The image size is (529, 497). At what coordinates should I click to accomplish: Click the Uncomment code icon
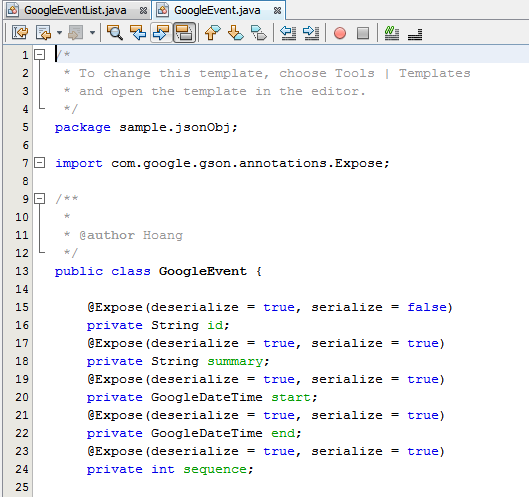pos(415,34)
